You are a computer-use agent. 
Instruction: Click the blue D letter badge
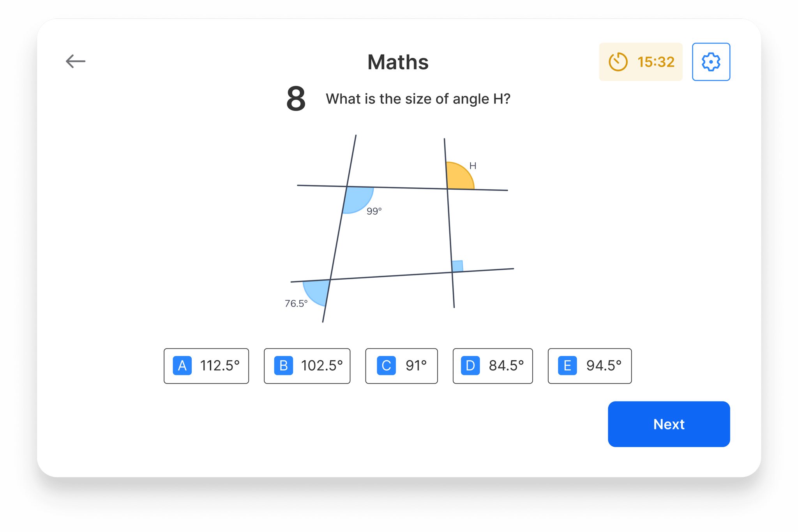tap(470, 366)
